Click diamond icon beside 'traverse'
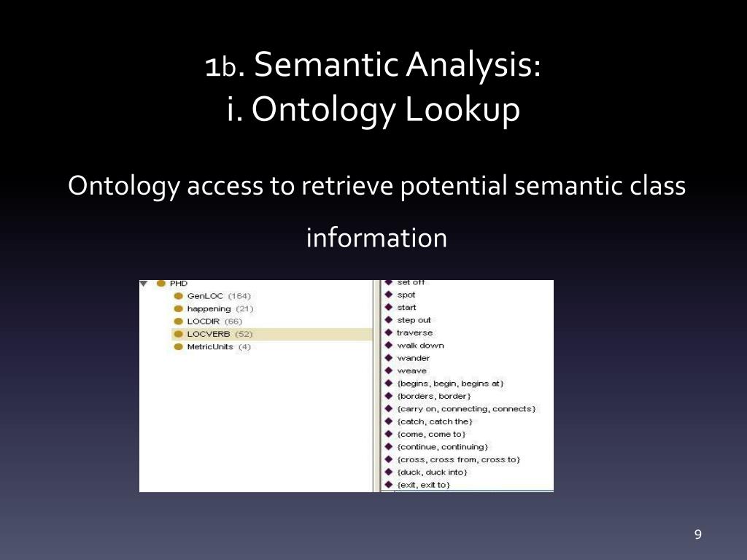Viewport: 747px width, 560px height. pyautogui.click(x=389, y=332)
